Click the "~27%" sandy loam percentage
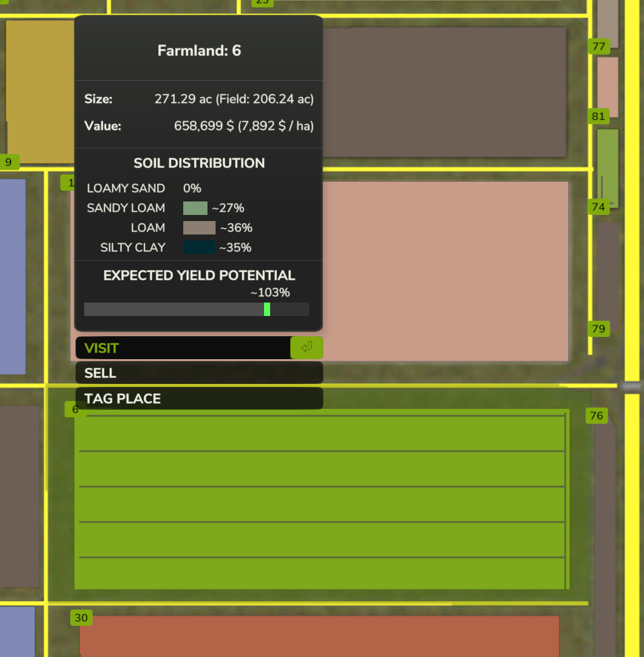 (228, 208)
